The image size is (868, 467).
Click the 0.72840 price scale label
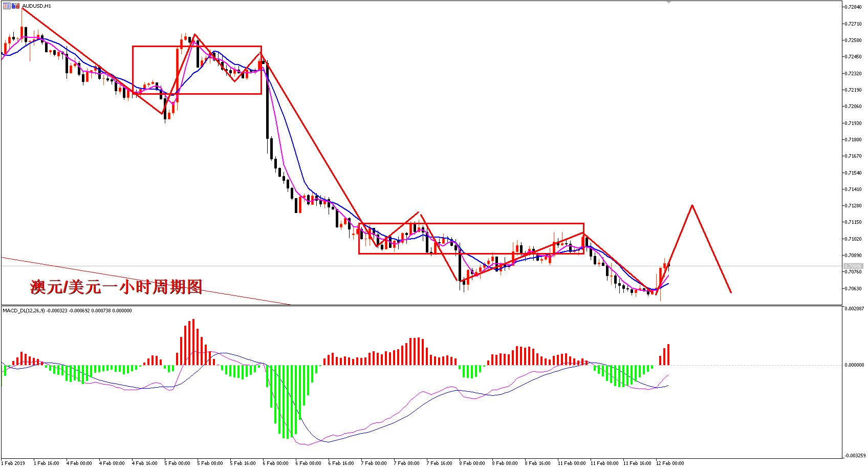click(853, 7)
